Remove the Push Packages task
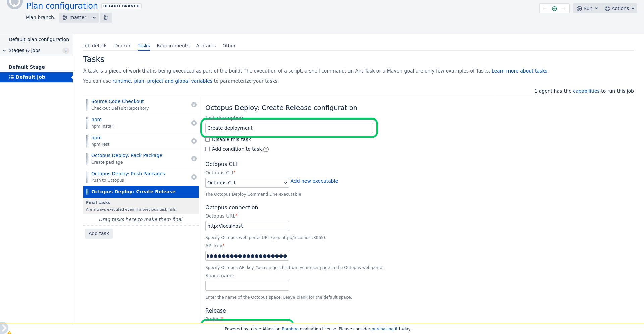Image resolution: width=644 pixels, height=334 pixels. (x=194, y=177)
